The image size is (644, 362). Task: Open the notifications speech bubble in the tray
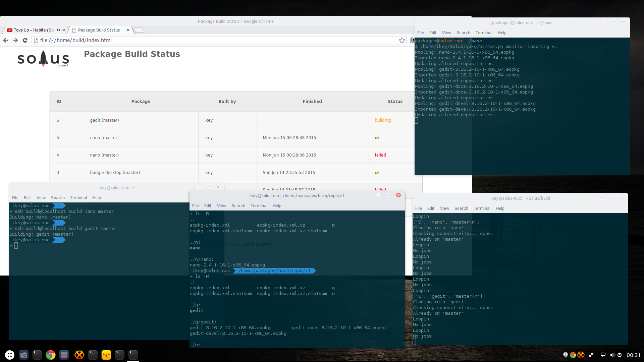coord(603,355)
